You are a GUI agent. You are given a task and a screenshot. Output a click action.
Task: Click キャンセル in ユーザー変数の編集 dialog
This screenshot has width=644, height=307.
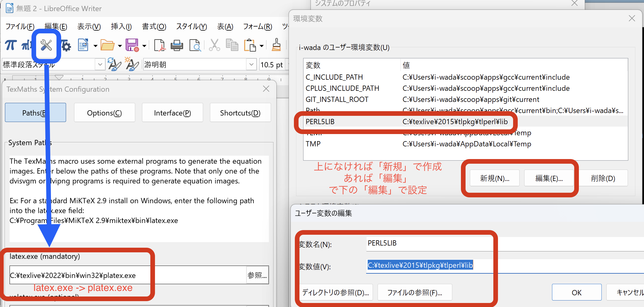coord(625,292)
